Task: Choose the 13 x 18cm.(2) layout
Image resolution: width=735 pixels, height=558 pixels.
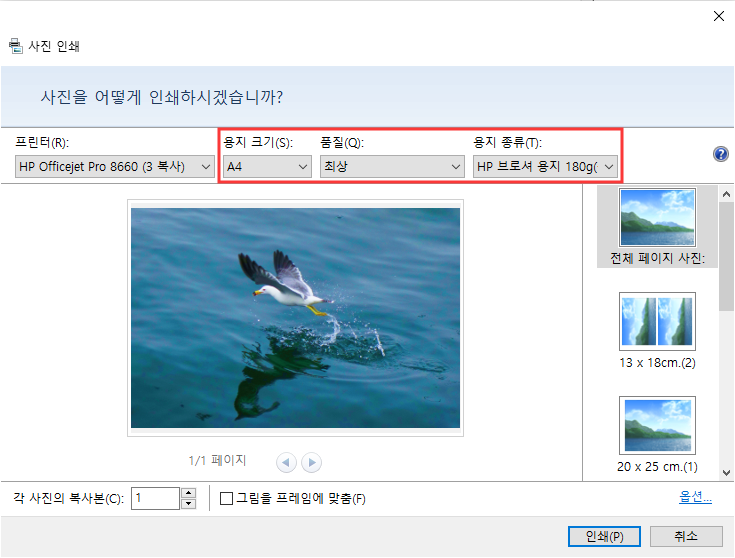Action: coord(657,331)
